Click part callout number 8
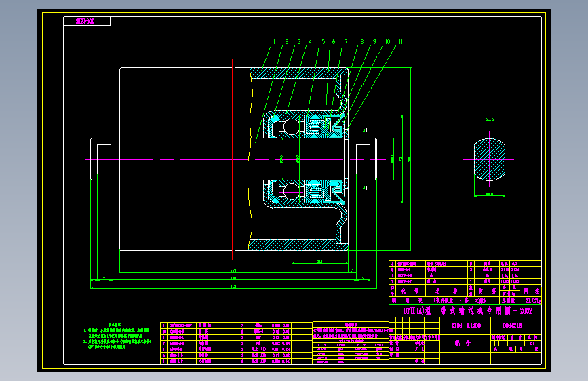Screen dimensions: 588x381 (x=362, y=42)
